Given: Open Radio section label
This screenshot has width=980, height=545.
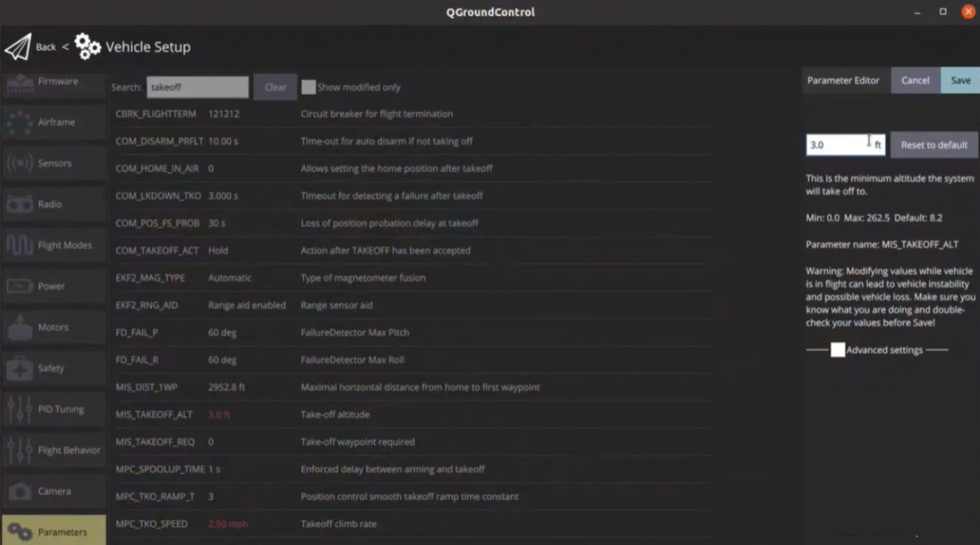Looking at the screenshot, I should click(x=50, y=204).
